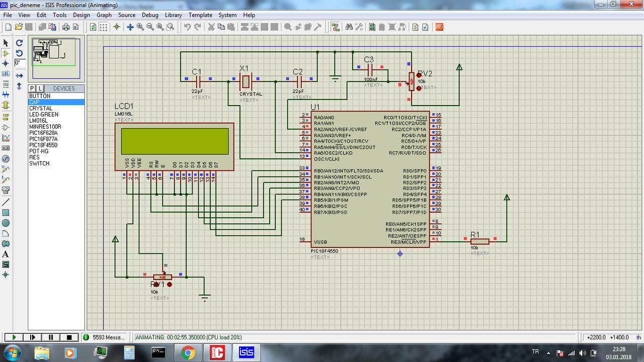Click the Zoom to Area icon
The image size is (644, 362).
pyautogui.click(x=170, y=27)
